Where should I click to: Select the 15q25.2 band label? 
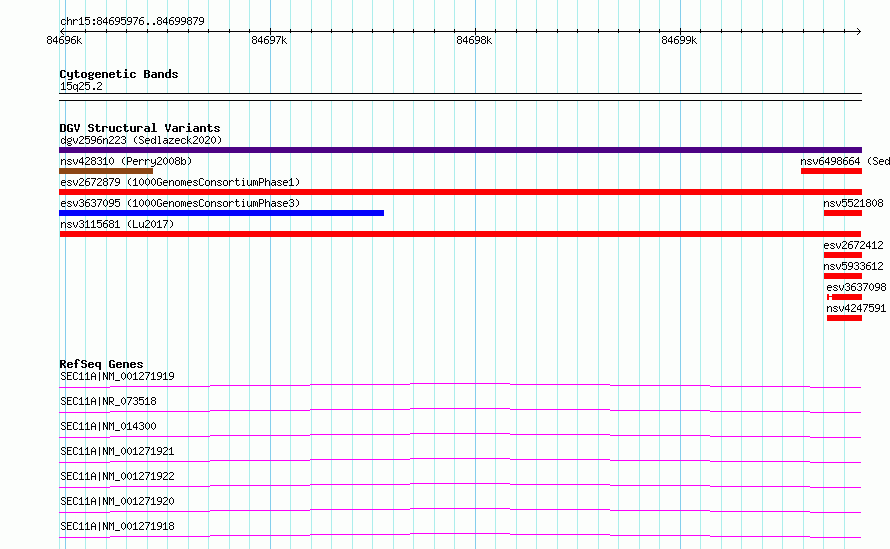[x=81, y=86]
